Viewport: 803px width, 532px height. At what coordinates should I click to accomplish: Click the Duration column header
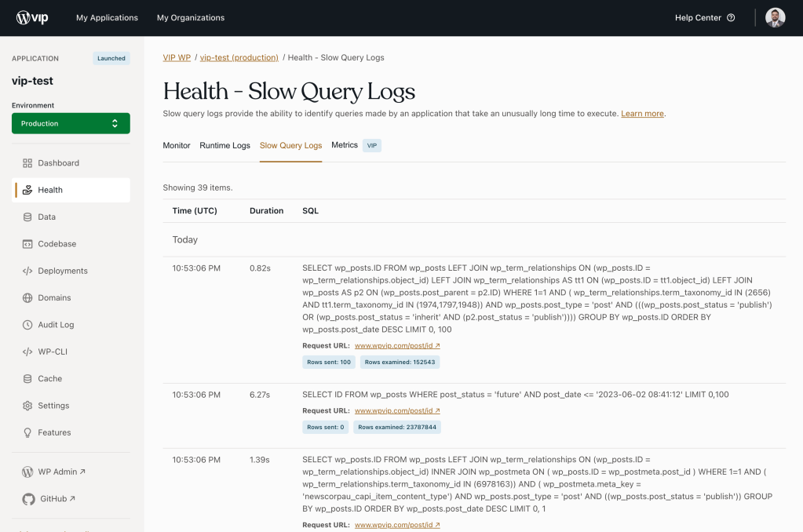[266, 211]
